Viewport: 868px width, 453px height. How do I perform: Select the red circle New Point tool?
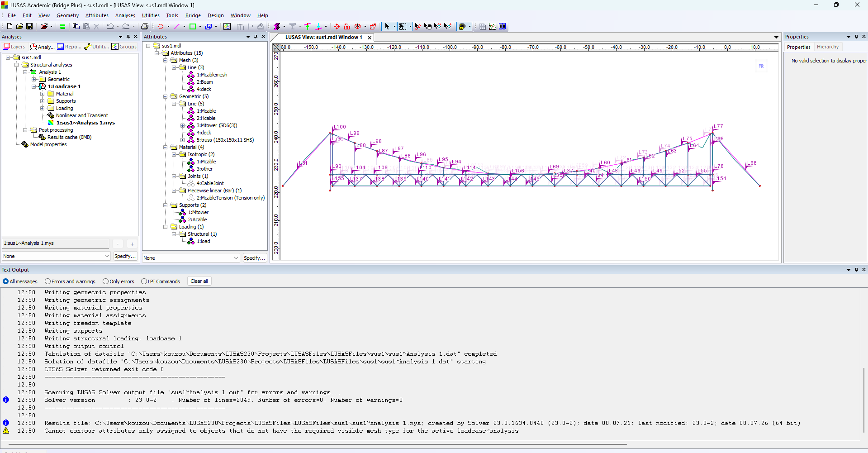click(x=161, y=27)
